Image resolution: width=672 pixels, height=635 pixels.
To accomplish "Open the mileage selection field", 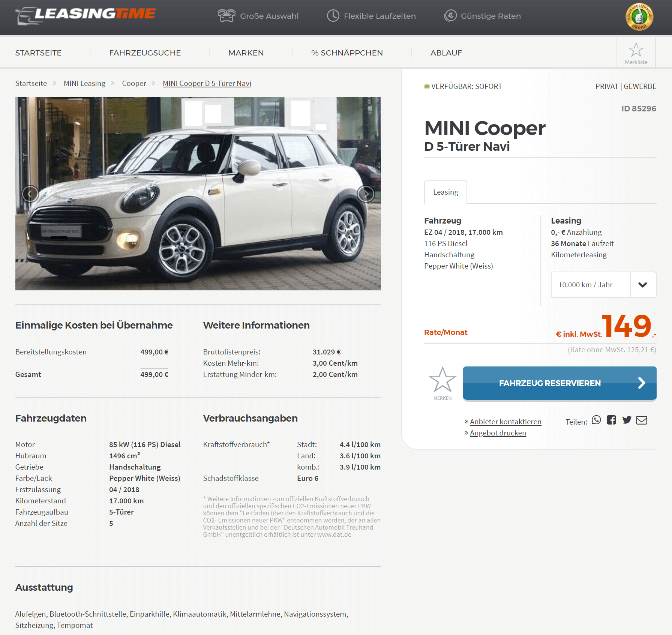I will tap(603, 285).
